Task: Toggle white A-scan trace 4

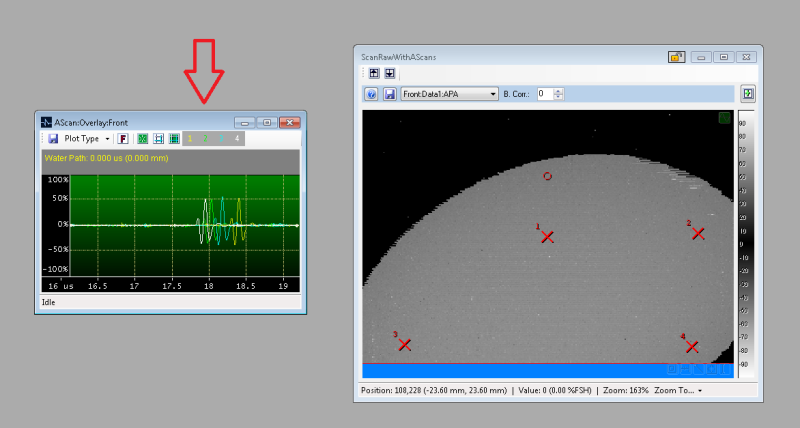Action: click(237, 138)
